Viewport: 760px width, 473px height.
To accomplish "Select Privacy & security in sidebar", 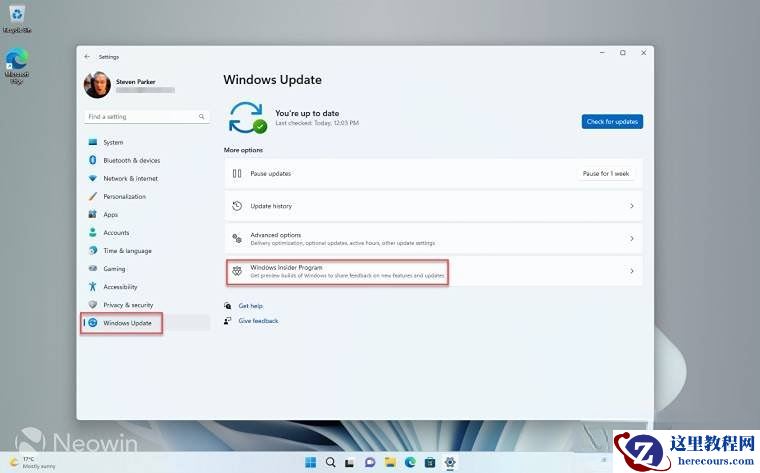I will (x=147, y=305).
